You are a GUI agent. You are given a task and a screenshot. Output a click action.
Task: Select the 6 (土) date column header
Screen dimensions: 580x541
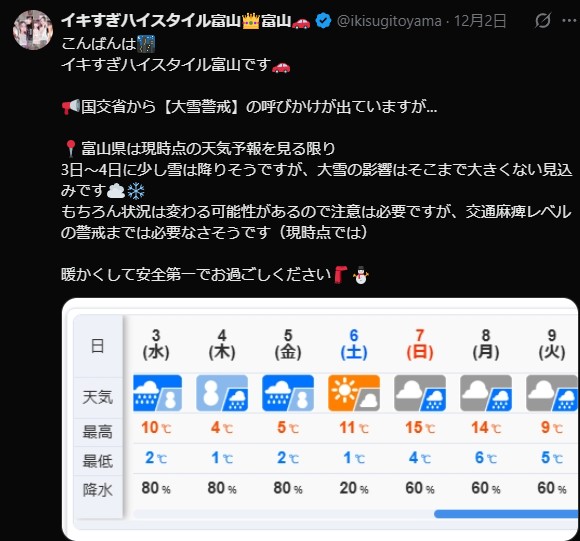click(354, 345)
